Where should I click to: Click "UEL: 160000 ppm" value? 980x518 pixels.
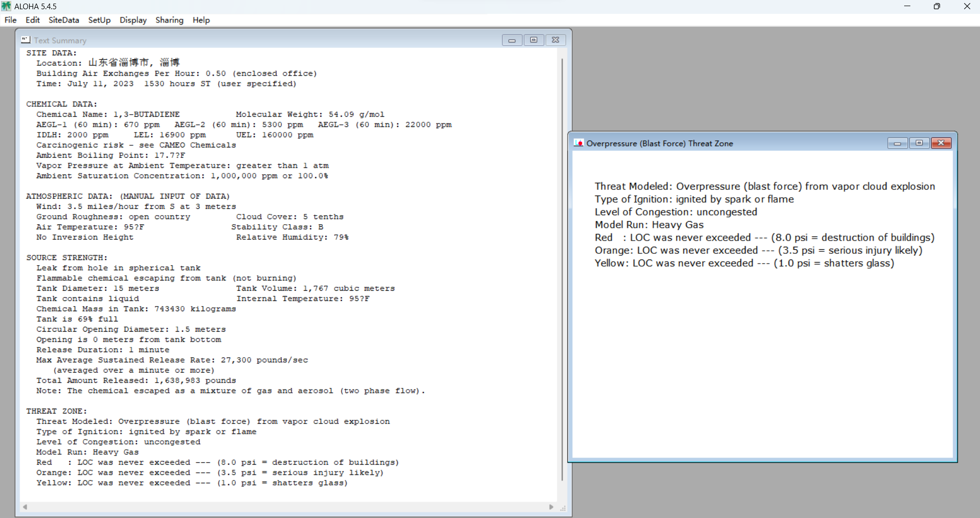click(x=275, y=135)
